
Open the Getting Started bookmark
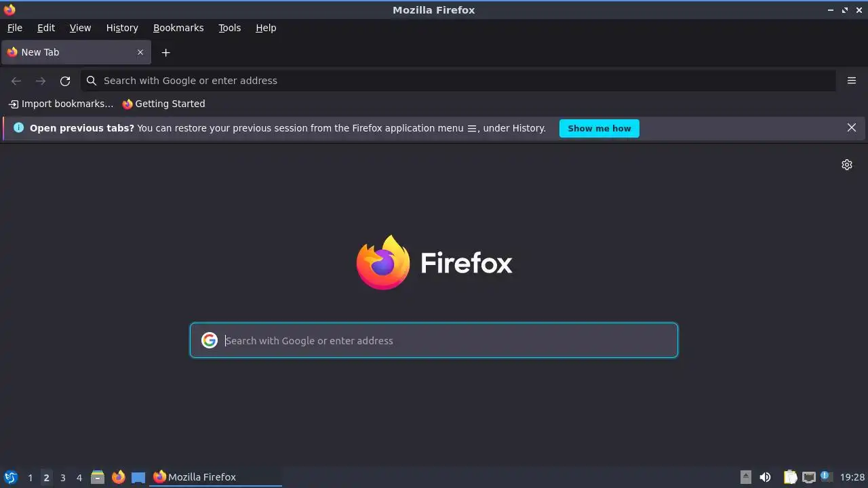tap(163, 104)
